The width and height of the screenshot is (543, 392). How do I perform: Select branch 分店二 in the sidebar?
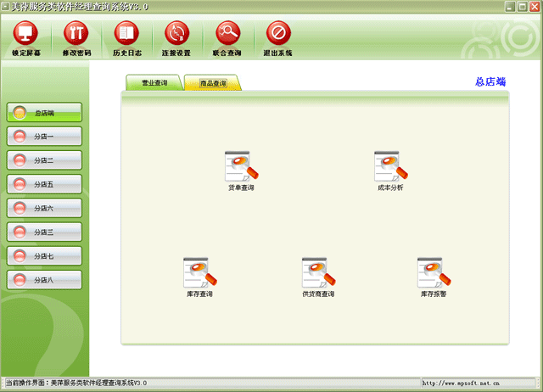click(x=45, y=160)
